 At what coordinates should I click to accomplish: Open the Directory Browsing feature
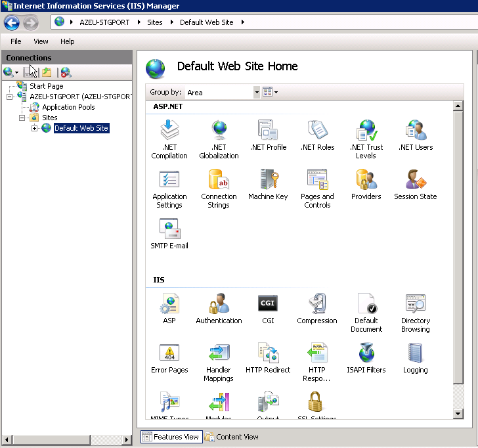click(416, 313)
